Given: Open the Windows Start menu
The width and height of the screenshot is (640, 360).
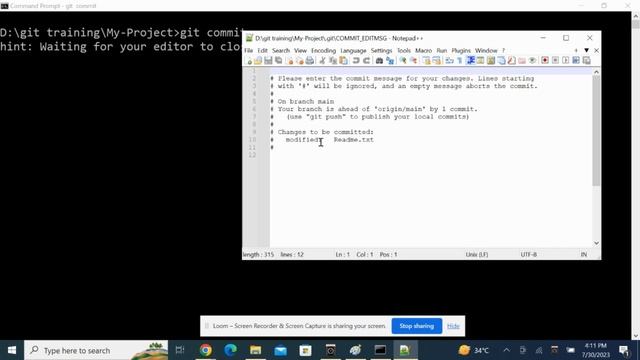Looking at the screenshot, I should tap(12, 350).
